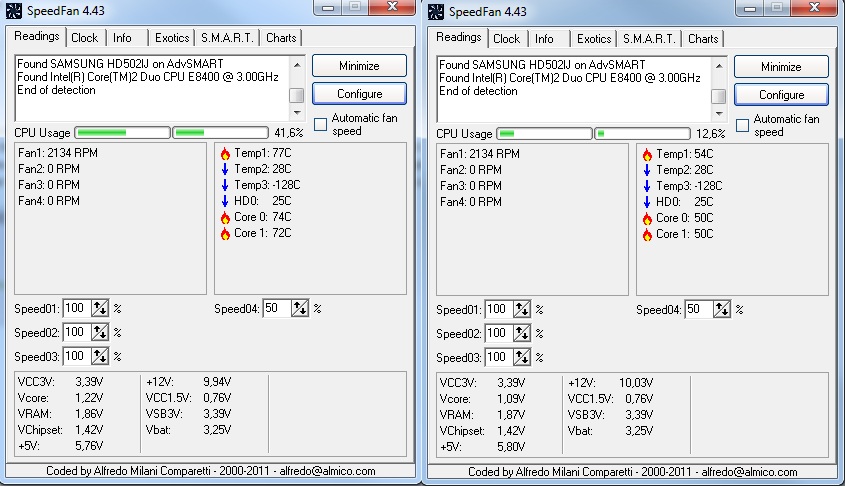846x487 pixels.
Task: Click log scroll-down arrow in left window
Action: click(x=297, y=113)
